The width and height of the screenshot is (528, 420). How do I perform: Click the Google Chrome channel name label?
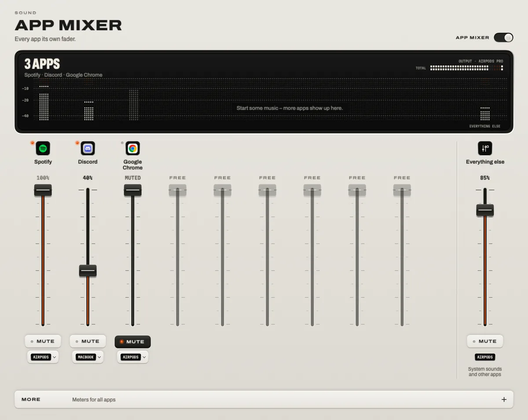tap(132, 165)
